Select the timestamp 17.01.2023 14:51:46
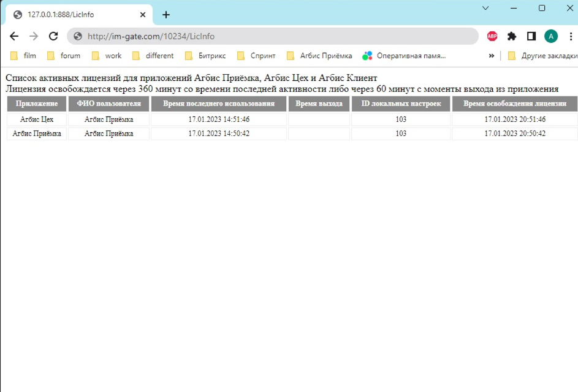578x392 pixels. tap(219, 119)
